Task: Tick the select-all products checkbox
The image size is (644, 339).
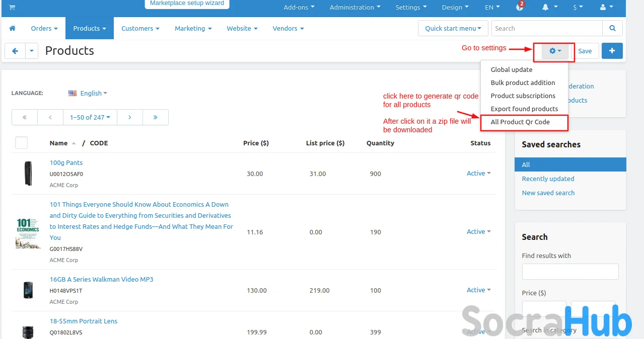Action: coord(21,143)
